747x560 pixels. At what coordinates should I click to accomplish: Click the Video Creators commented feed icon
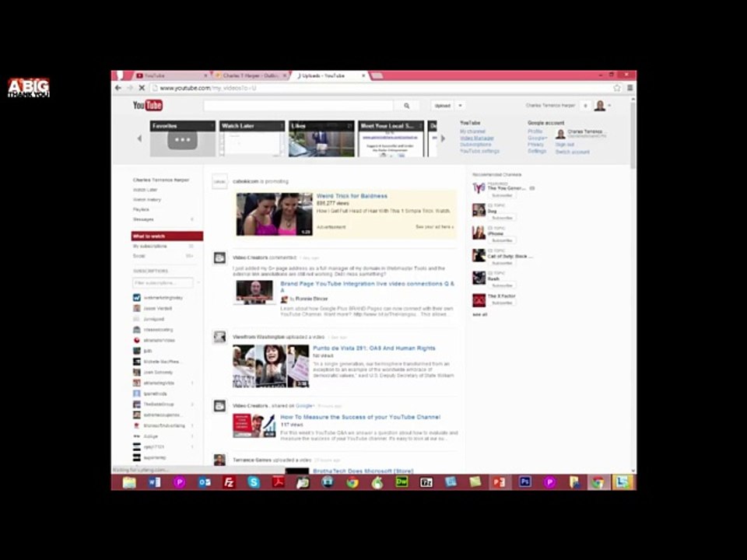pyautogui.click(x=219, y=257)
